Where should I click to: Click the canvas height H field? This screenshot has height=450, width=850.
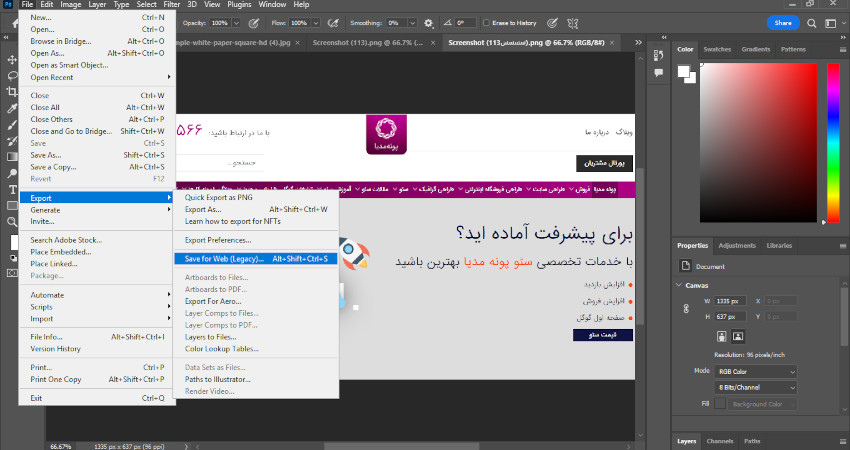click(x=730, y=317)
